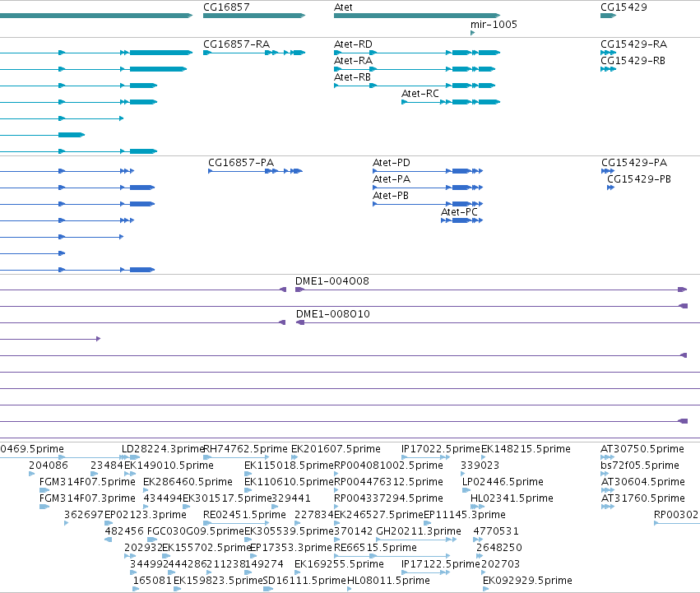Select the Atet gene span bar
The width and height of the screenshot is (700, 593).
pos(417,16)
